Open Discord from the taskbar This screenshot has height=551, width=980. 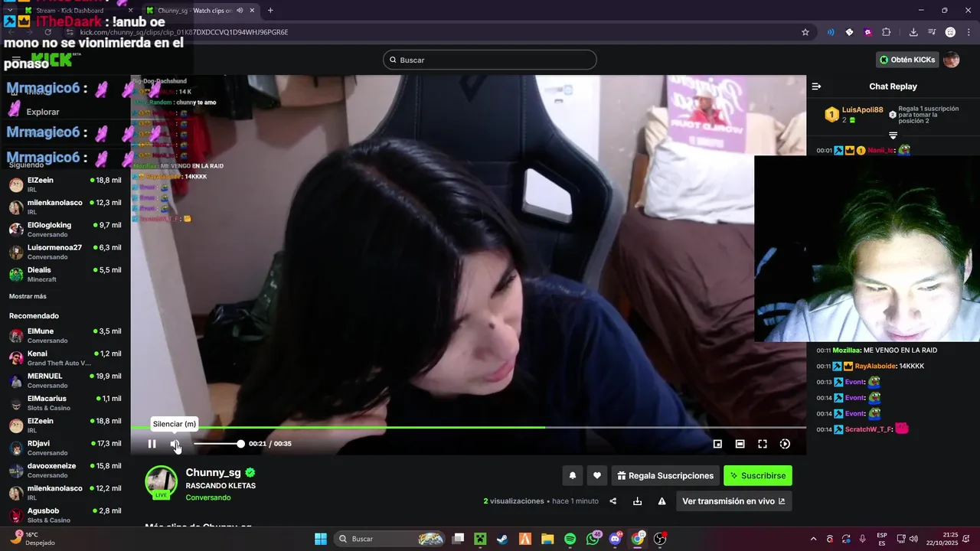click(x=616, y=539)
